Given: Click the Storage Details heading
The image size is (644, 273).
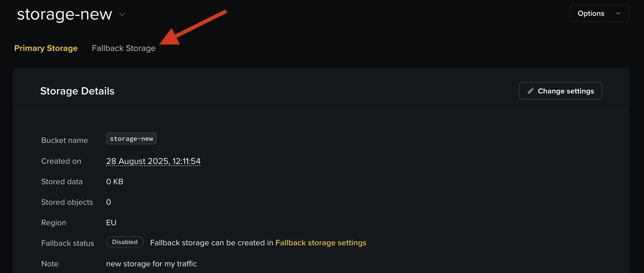Looking at the screenshot, I should click(77, 91).
